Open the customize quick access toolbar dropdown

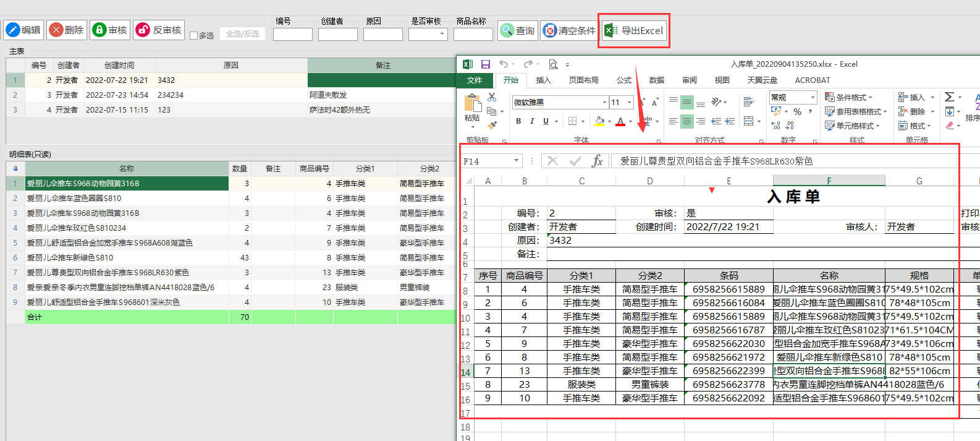pos(567,64)
